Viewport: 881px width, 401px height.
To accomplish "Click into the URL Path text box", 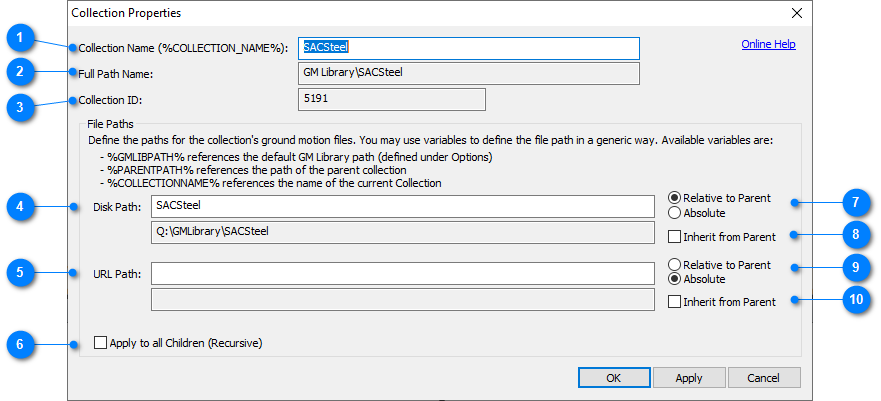I will (x=403, y=274).
